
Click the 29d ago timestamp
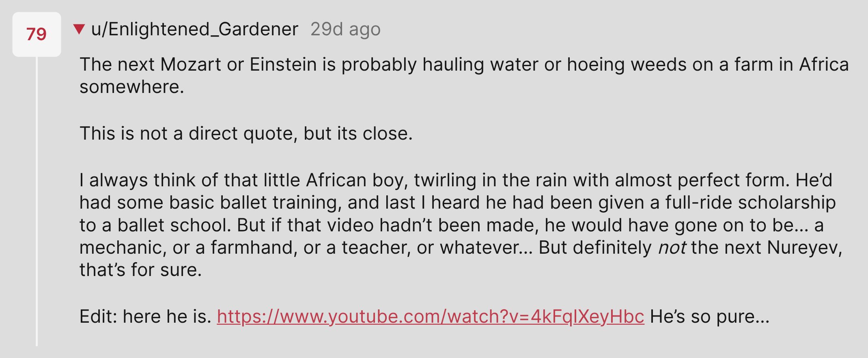point(345,29)
